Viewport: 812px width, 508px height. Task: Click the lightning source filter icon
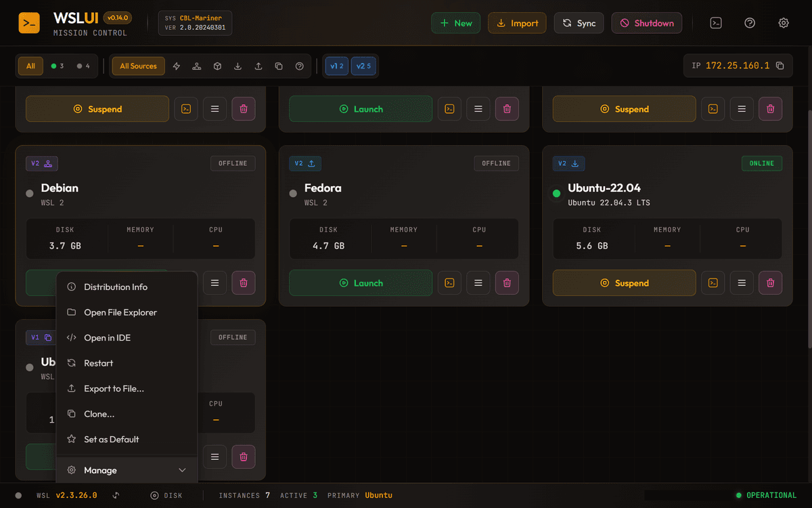pos(176,66)
